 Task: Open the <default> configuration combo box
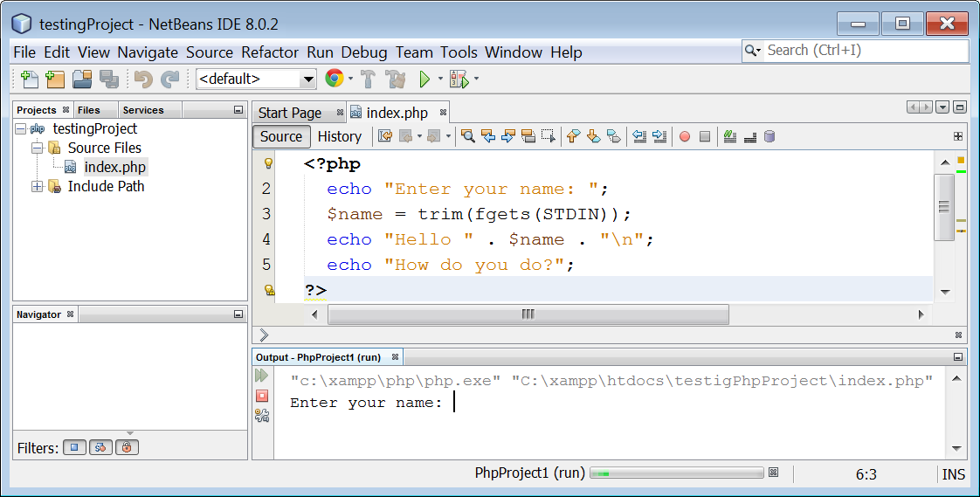coord(256,79)
